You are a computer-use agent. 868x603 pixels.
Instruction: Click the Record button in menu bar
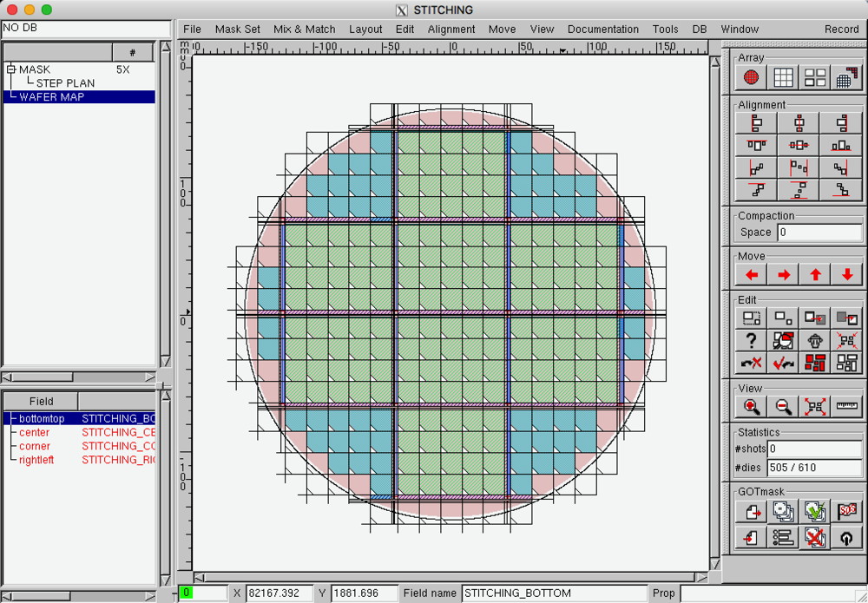point(841,29)
